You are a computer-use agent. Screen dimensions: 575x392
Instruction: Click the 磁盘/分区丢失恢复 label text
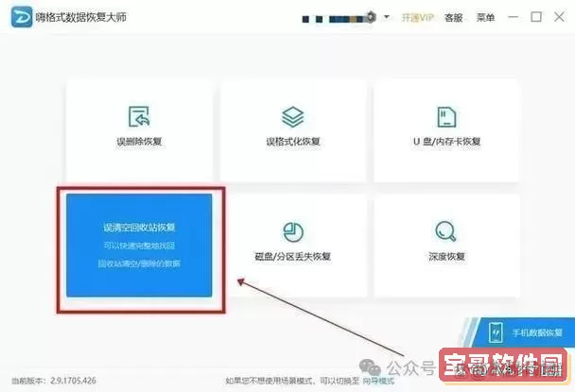click(292, 256)
